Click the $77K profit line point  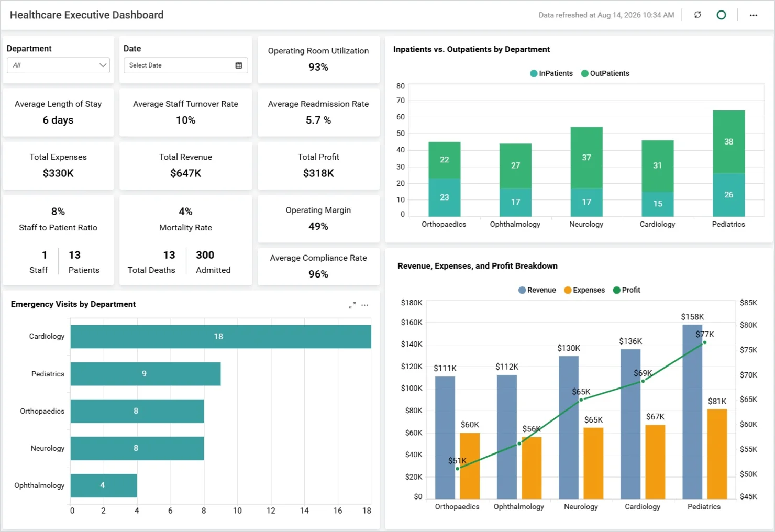click(x=704, y=342)
